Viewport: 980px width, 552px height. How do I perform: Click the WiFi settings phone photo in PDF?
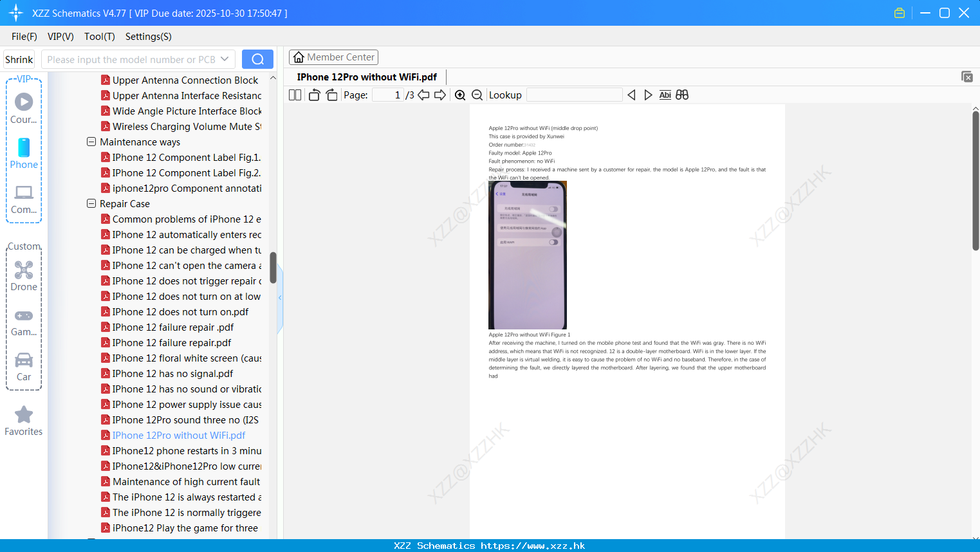[x=528, y=255]
